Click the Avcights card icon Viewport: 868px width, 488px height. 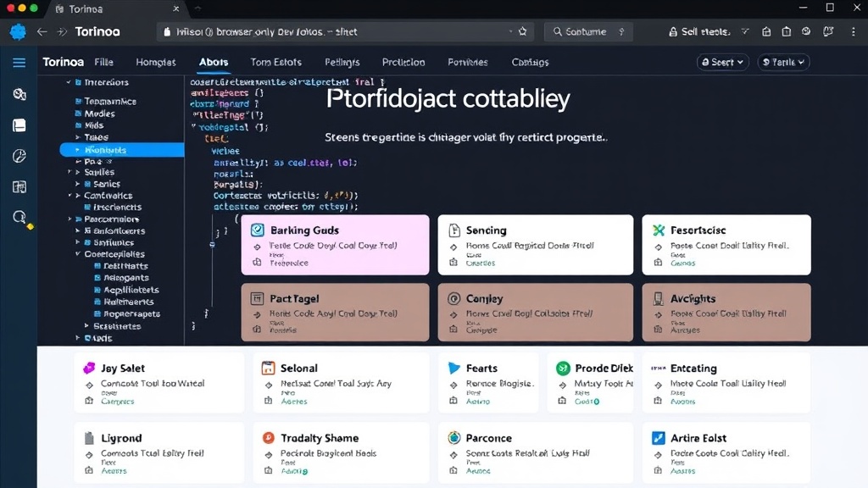(658, 299)
